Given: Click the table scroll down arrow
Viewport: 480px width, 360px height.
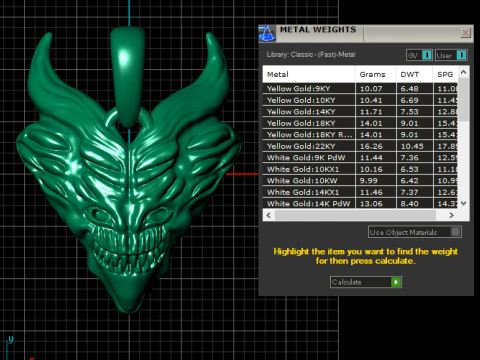Looking at the screenshot, I should pyautogui.click(x=464, y=203).
